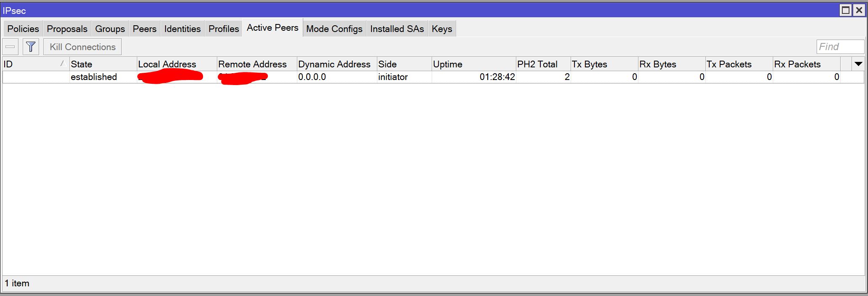
Task: Sort by Remote Address column header
Action: 257,64
